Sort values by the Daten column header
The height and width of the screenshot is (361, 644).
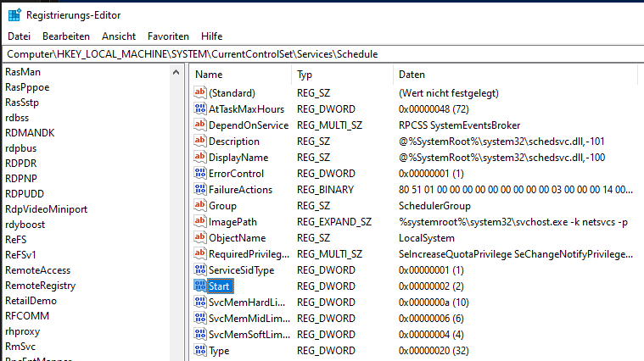pos(515,75)
